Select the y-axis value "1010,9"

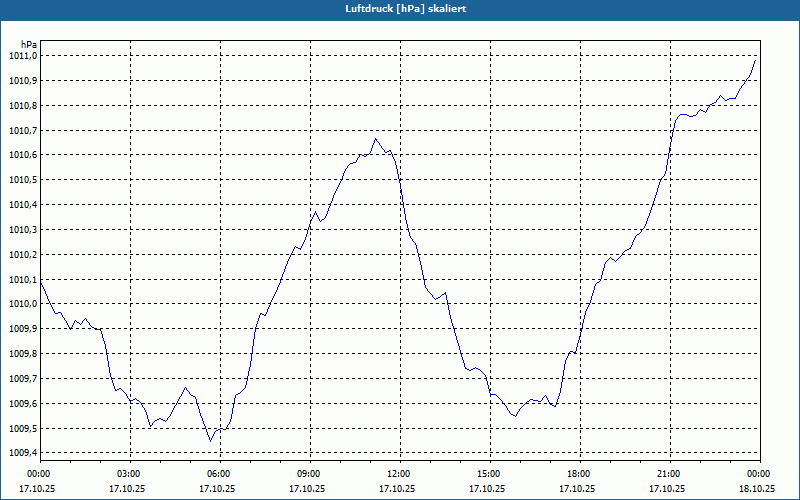[23, 81]
